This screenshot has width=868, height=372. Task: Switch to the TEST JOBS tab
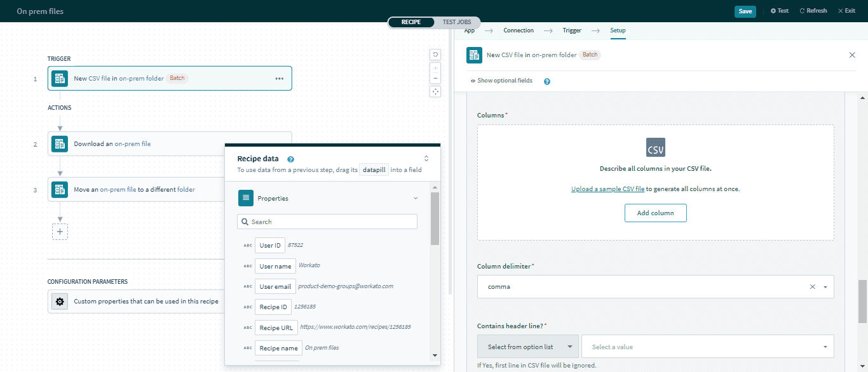[x=456, y=21]
